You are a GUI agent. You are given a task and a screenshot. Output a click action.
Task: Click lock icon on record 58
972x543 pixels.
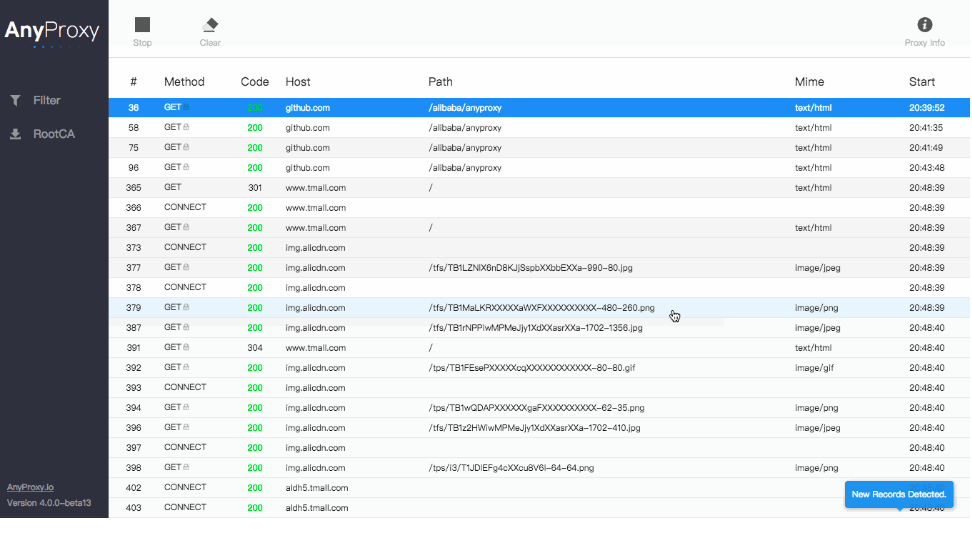click(x=186, y=127)
